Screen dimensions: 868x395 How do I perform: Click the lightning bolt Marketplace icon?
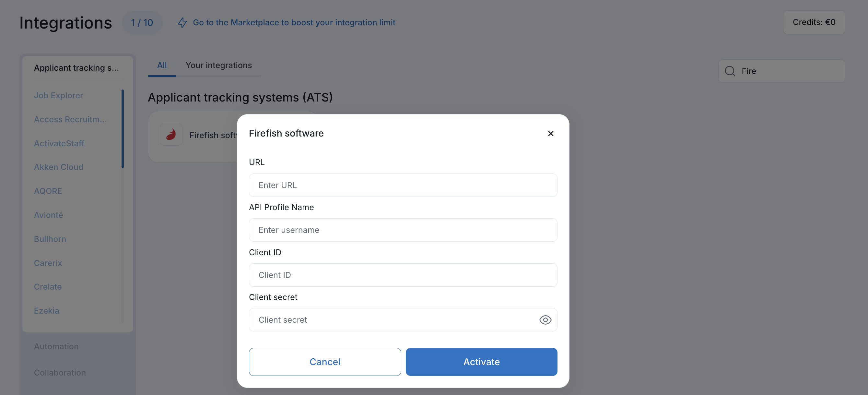tap(182, 23)
